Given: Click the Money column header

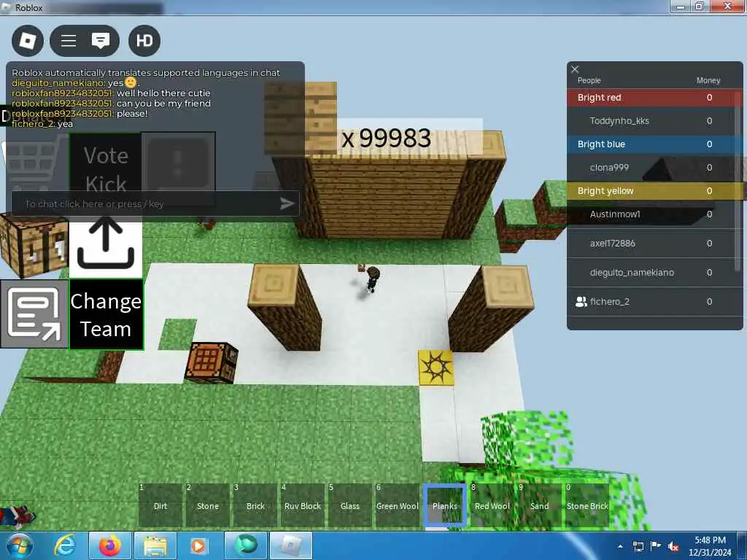Looking at the screenshot, I should click(x=708, y=80).
